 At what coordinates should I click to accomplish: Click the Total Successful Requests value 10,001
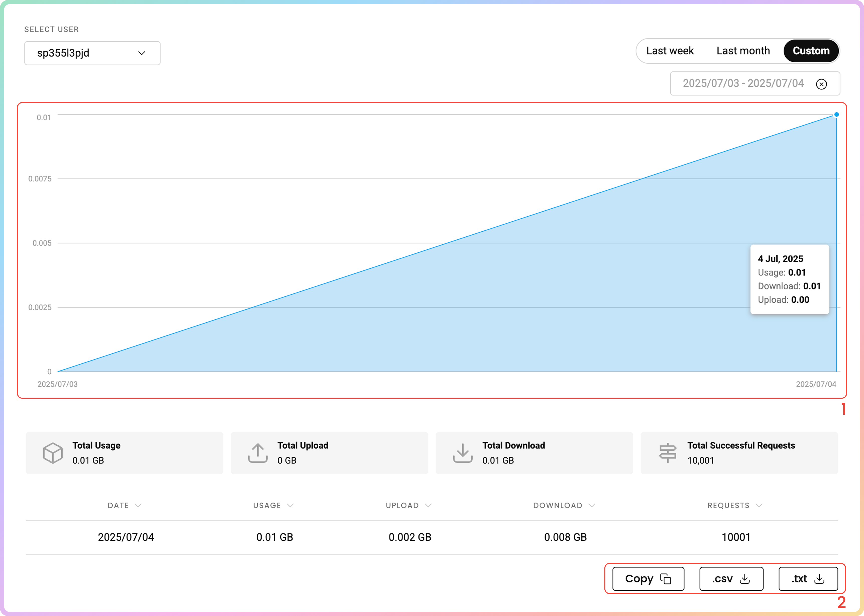(x=700, y=460)
